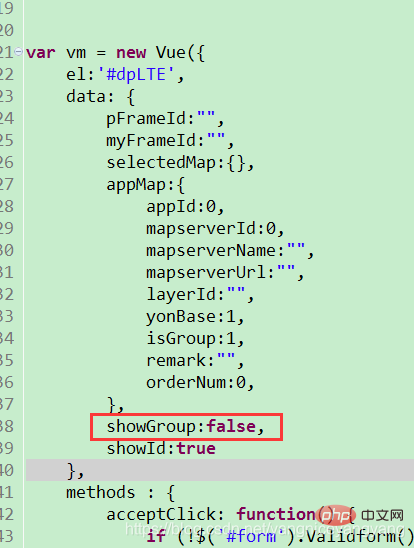Click the yonBase:1 line
414x548 pixels.
point(195,317)
